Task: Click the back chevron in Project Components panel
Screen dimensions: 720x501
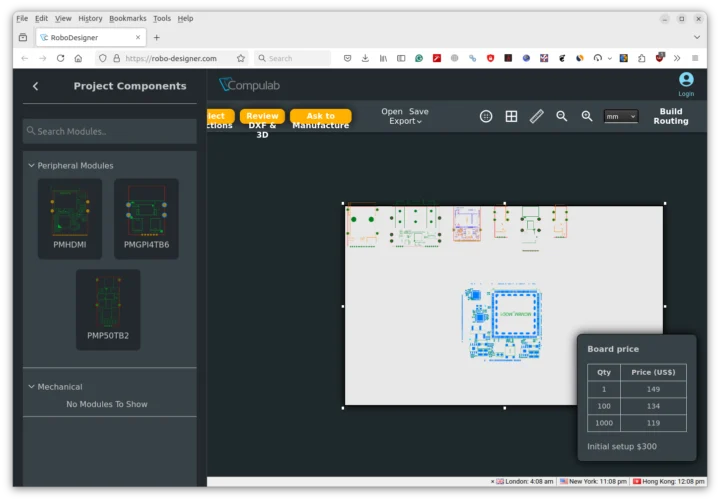Action: 35,86
